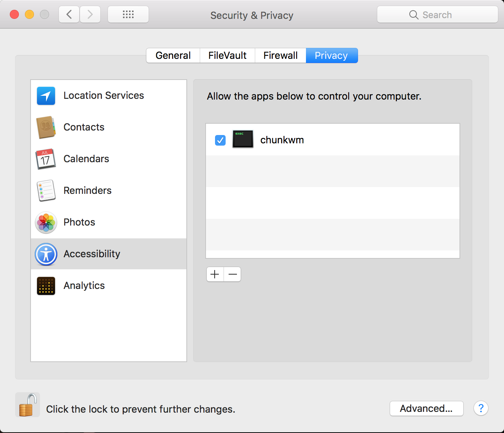Switch to the FileVault tab
Image resolution: width=504 pixels, height=433 pixels.
point(227,55)
